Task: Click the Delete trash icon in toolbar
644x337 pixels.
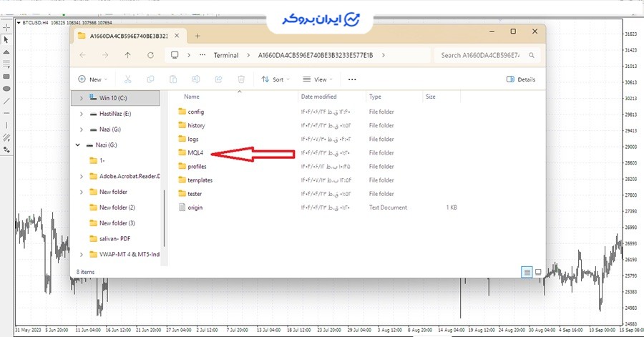Action: tap(241, 79)
